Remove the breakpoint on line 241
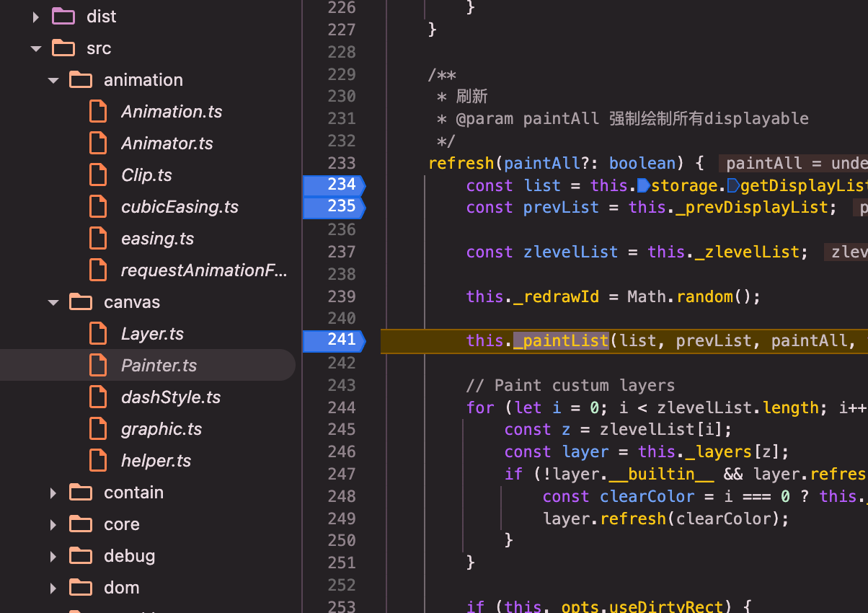 pyautogui.click(x=334, y=340)
